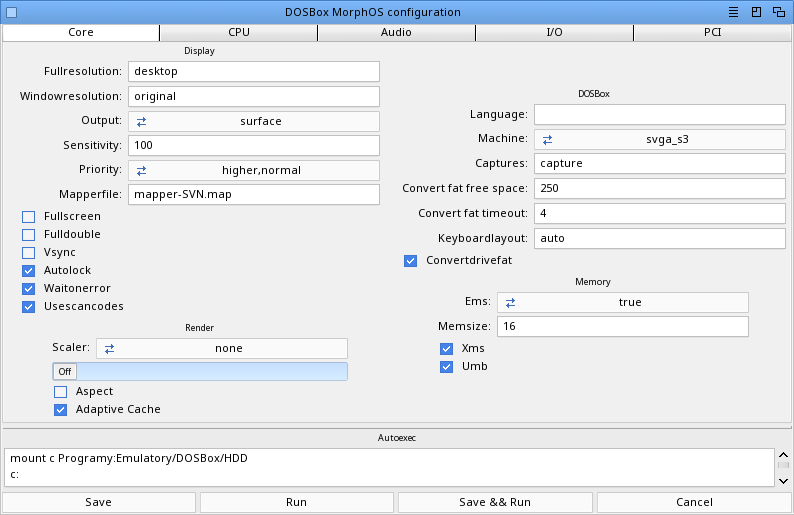Viewport: 794px width, 515px height.
Task: Click the Sensitivity field '100'
Action: tap(254, 145)
